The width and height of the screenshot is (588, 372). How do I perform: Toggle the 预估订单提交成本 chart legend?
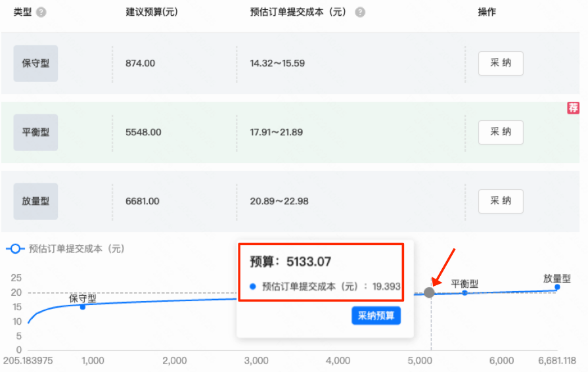tap(65, 248)
